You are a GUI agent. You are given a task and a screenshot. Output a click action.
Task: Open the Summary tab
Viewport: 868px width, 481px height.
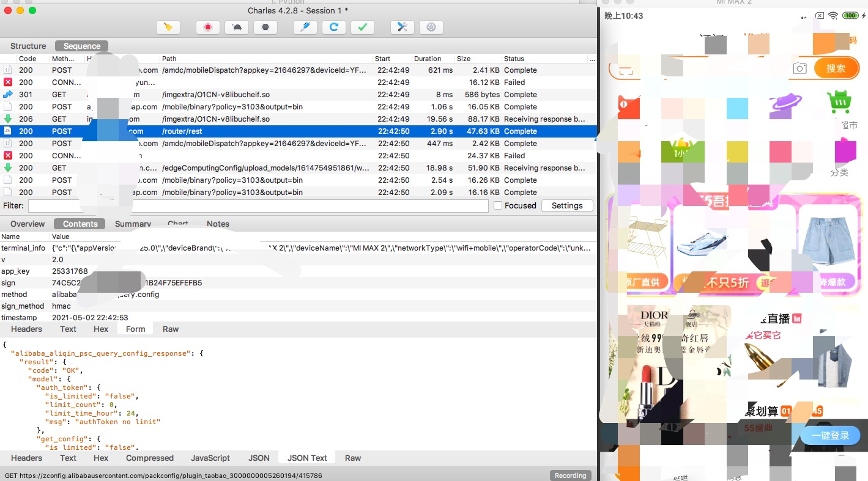coord(133,224)
